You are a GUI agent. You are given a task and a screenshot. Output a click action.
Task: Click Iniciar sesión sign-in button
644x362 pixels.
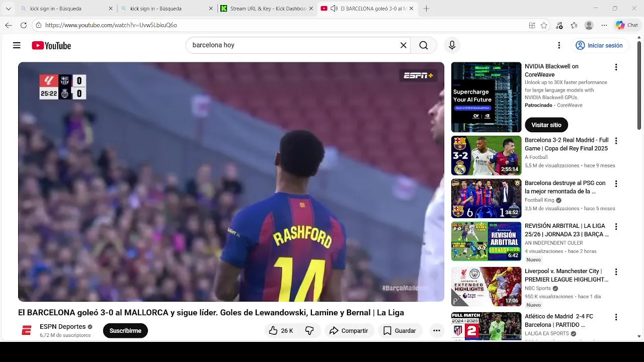599,45
